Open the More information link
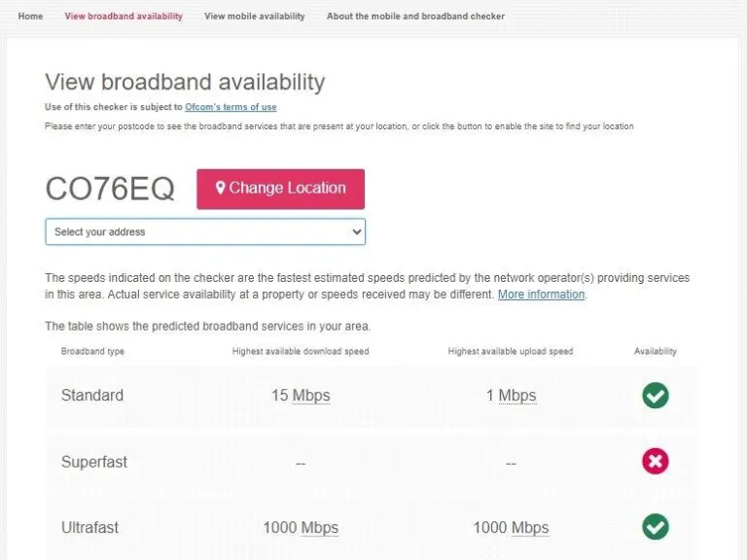This screenshot has width=747, height=560. pos(541,295)
